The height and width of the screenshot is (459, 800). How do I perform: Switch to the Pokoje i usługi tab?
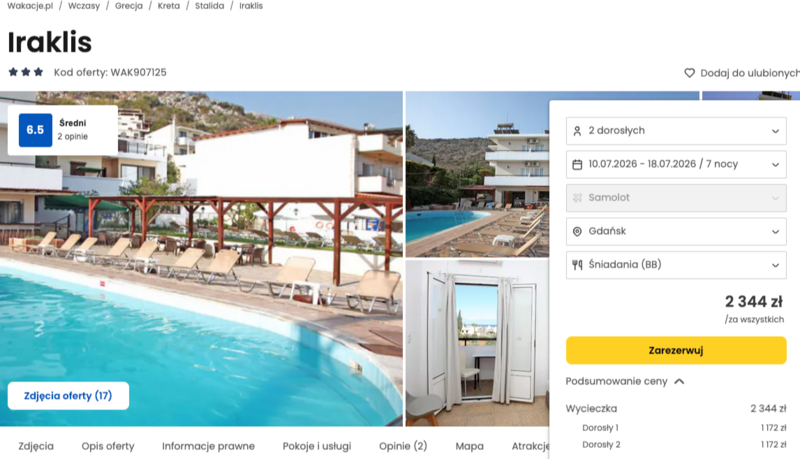317,446
